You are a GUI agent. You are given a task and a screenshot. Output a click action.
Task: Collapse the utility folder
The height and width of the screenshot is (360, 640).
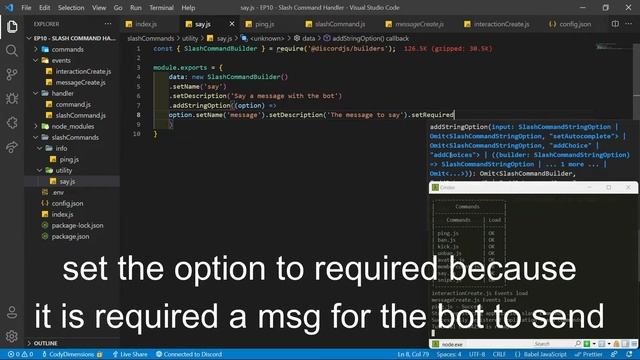[40, 171]
